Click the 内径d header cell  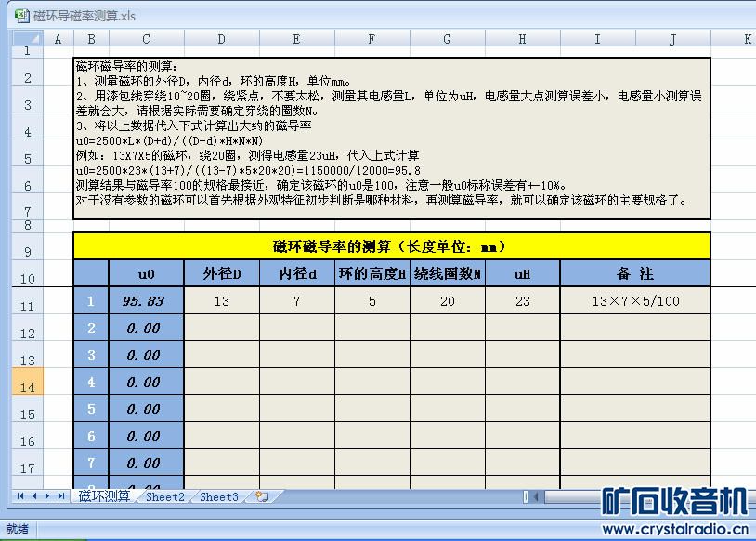click(x=297, y=273)
